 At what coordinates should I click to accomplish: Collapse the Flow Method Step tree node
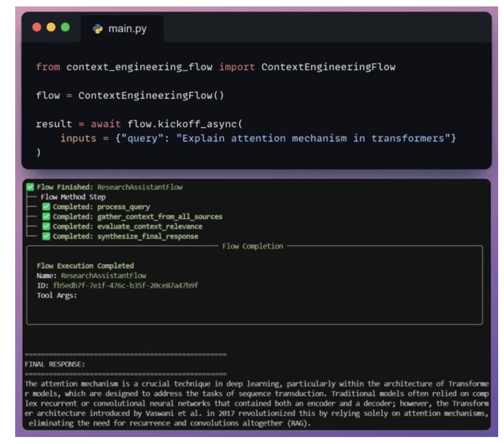73,197
